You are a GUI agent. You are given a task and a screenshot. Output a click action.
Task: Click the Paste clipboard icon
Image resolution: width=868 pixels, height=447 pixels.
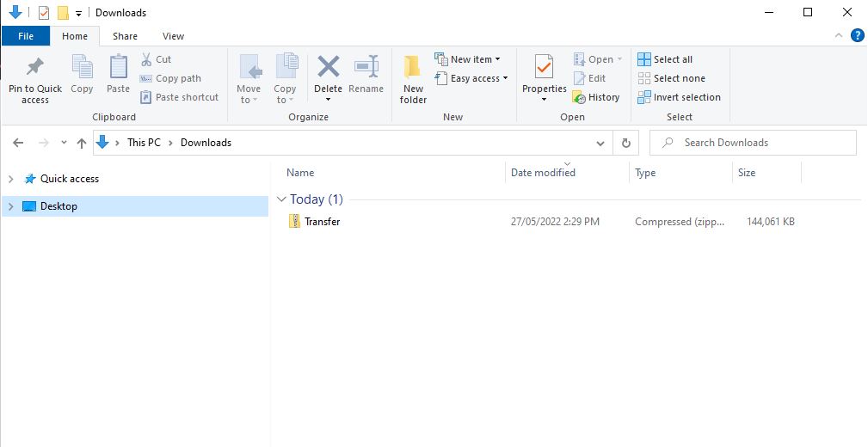click(x=118, y=67)
